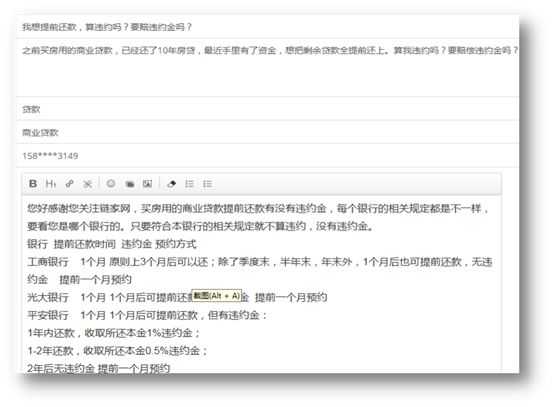Click the answer line starting 您好感谢您关注链家网
This screenshot has height=407, width=553.
(x=258, y=208)
